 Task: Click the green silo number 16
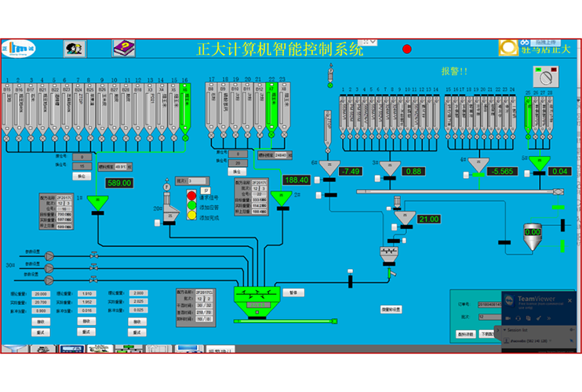(185, 110)
